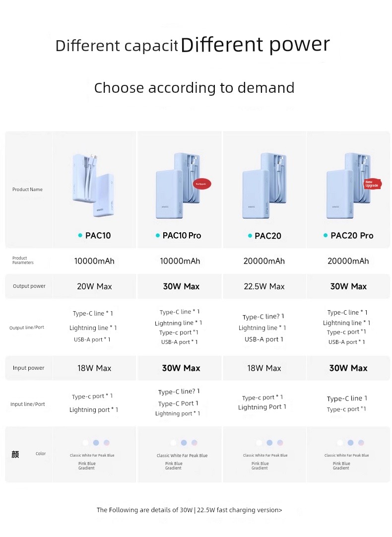This screenshot has height=537, width=392.
Task: Pick the white color swatch under PAC10 Pro
Action: click(173, 443)
